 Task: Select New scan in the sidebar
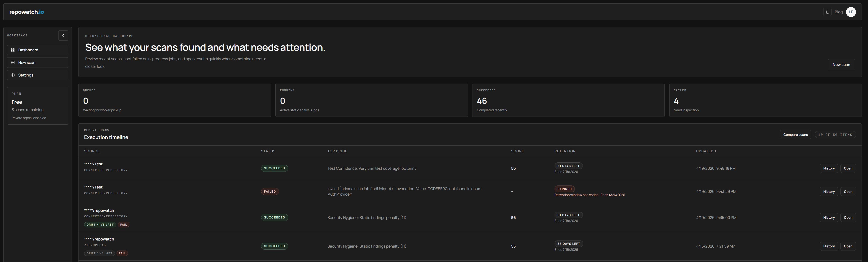[38, 63]
